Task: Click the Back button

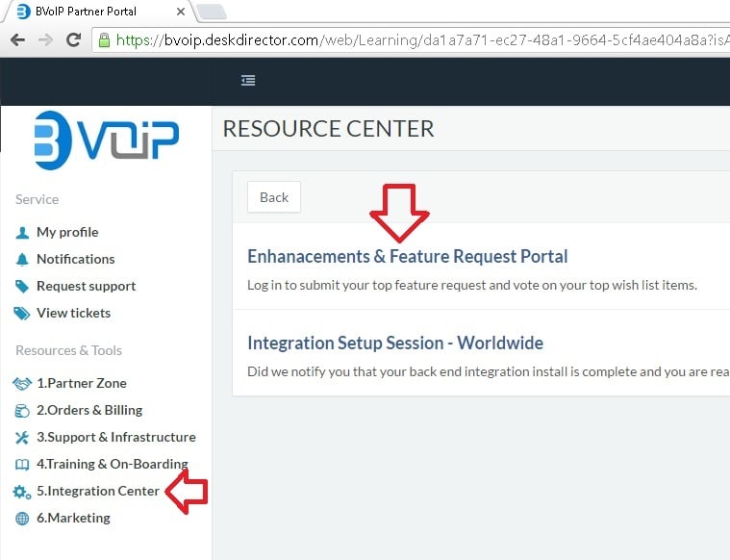Action: click(x=274, y=197)
